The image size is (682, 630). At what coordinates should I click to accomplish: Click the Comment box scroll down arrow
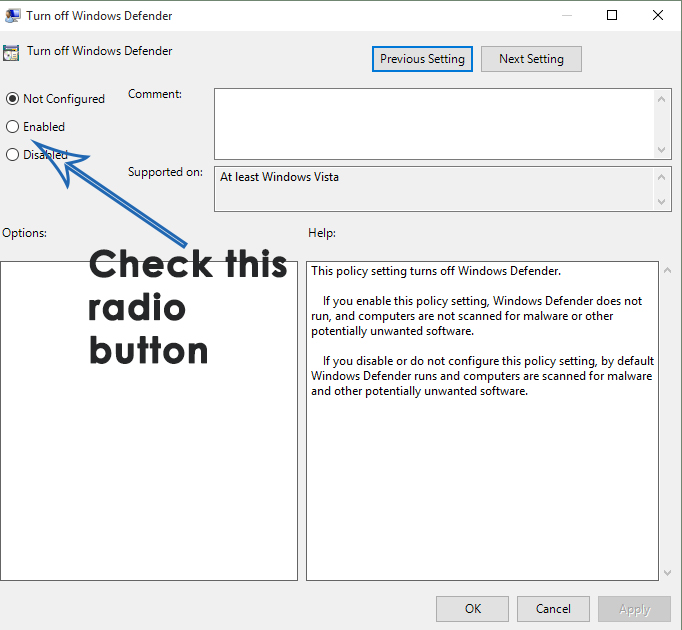tap(661, 150)
